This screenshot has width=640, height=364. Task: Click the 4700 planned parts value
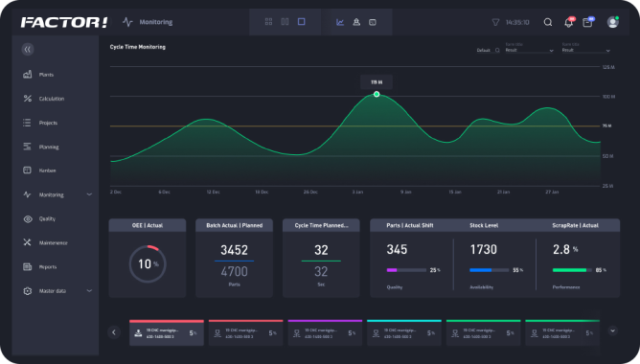pyautogui.click(x=235, y=271)
